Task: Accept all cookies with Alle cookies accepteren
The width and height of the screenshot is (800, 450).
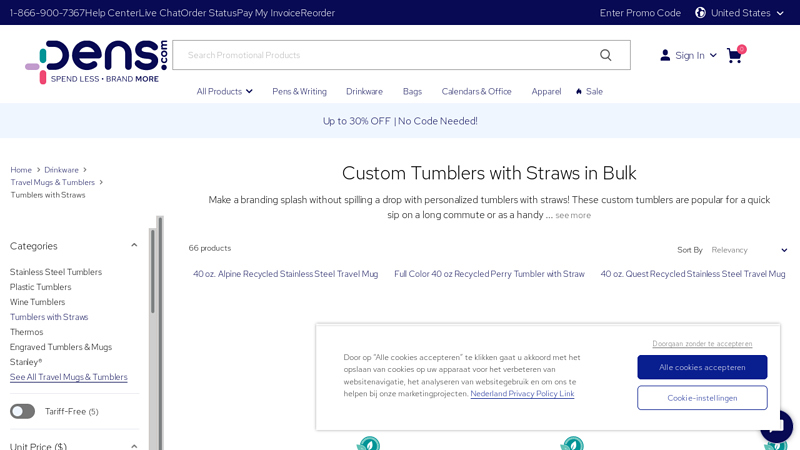Action: pyautogui.click(x=702, y=367)
